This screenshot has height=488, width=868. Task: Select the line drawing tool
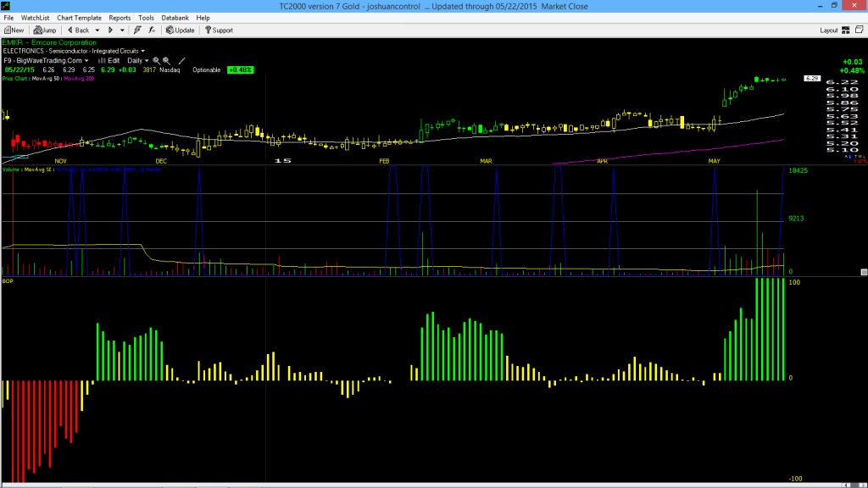tap(181, 61)
